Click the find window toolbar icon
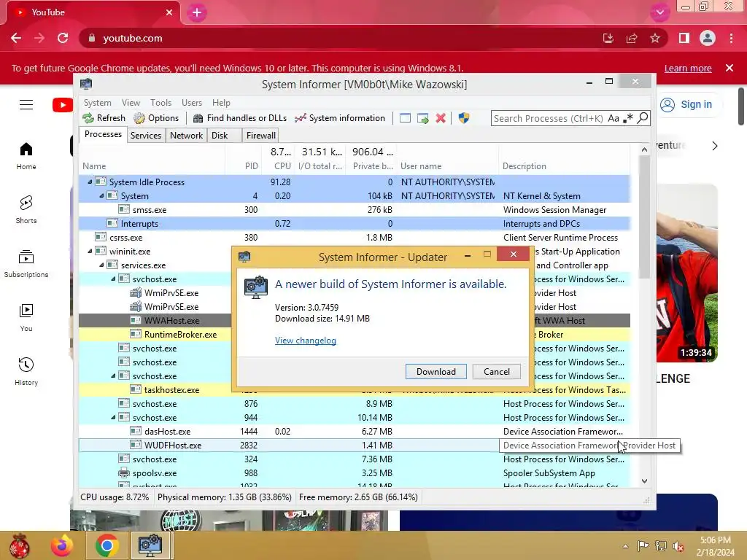The image size is (747, 560). [x=405, y=118]
